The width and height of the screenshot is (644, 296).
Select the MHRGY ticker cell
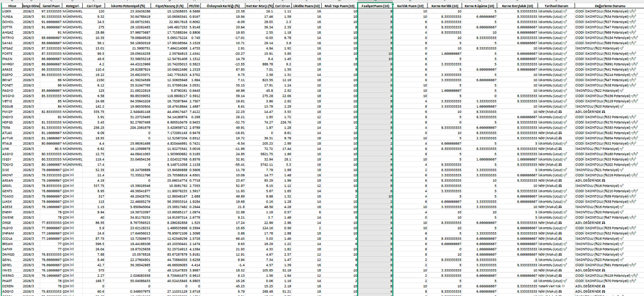coord(11,64)
